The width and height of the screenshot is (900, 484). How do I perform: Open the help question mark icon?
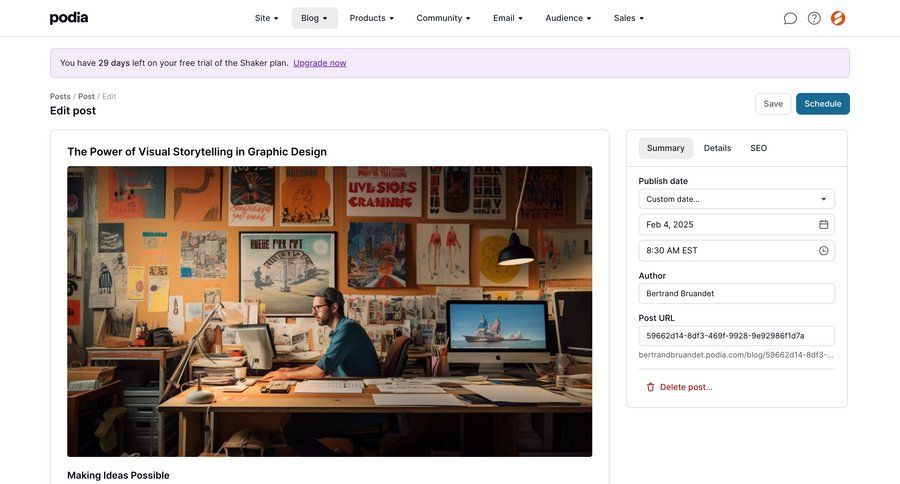coord(814,18)
